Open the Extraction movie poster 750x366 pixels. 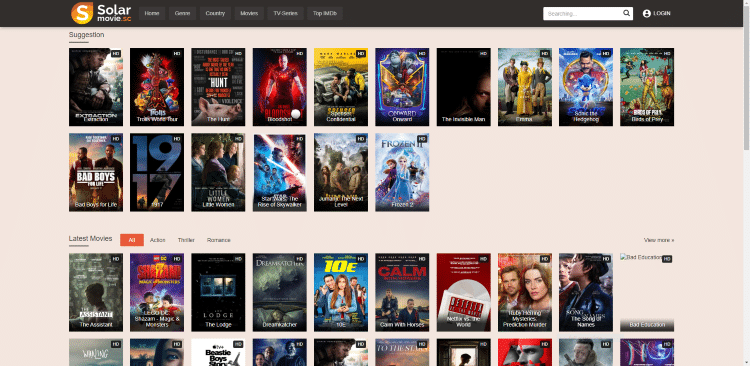click(x=96, y=87)
